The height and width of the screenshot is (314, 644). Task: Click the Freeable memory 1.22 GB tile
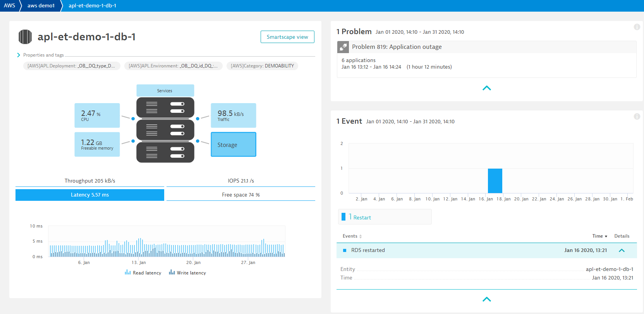coord(97,144)
